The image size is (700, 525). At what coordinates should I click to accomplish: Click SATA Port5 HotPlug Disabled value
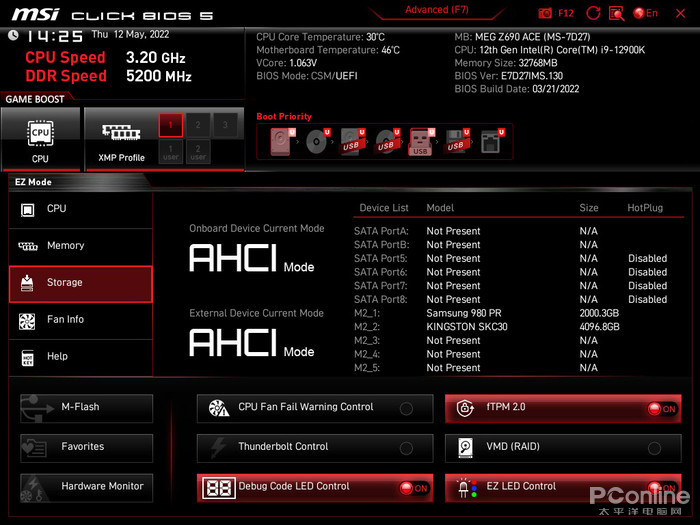[647, 258]
